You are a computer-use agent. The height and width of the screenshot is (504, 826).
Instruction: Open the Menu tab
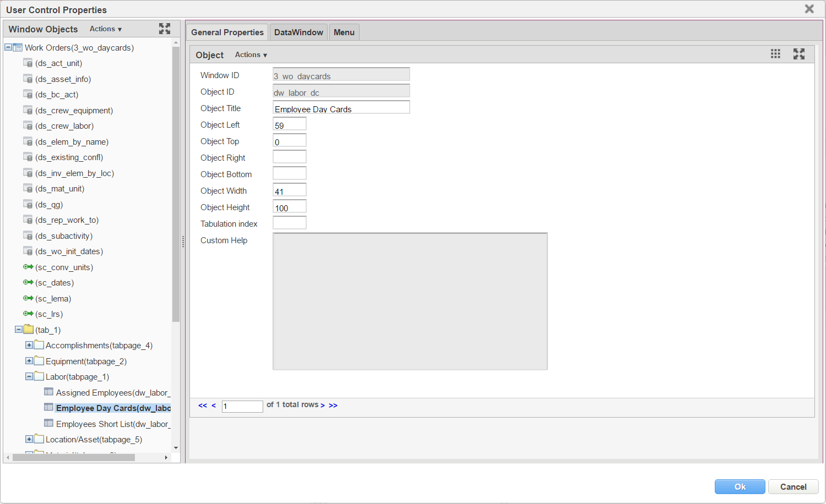click(344, 32)
